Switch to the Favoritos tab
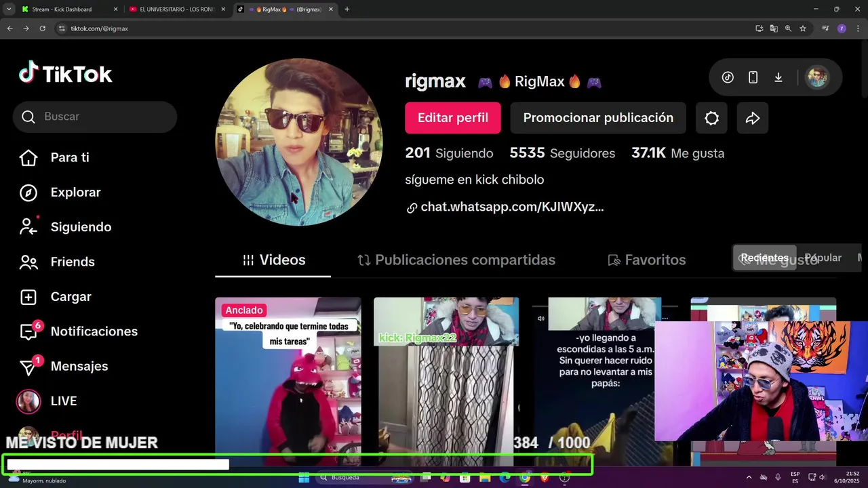 click(x=646, y=260)
